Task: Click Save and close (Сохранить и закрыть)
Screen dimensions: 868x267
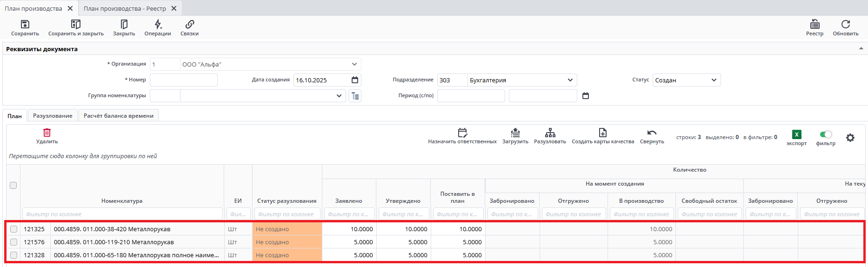Action: pyautogui.click(x=76, y=25)
